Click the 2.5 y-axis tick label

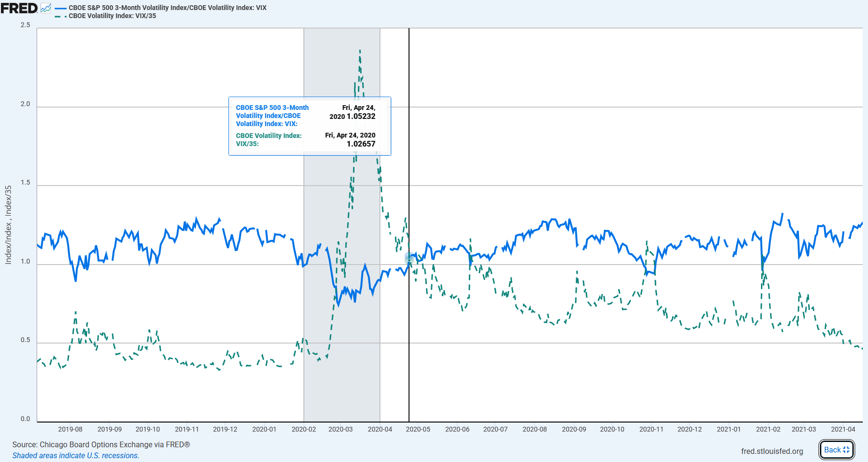click(25, 25)
